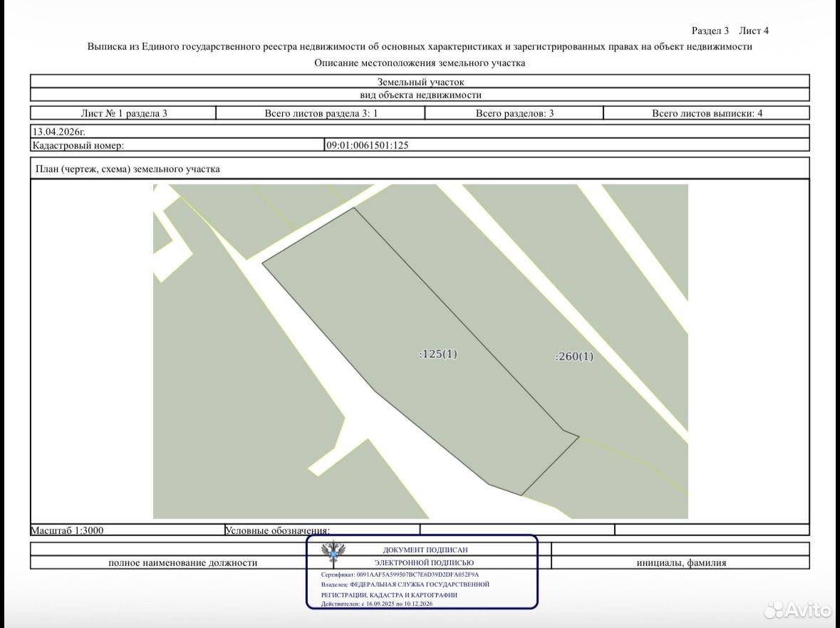This screenshot has height=628, width=840.
Task: Select the parcel label :125(1) on the plan
Action: [438, 354]
